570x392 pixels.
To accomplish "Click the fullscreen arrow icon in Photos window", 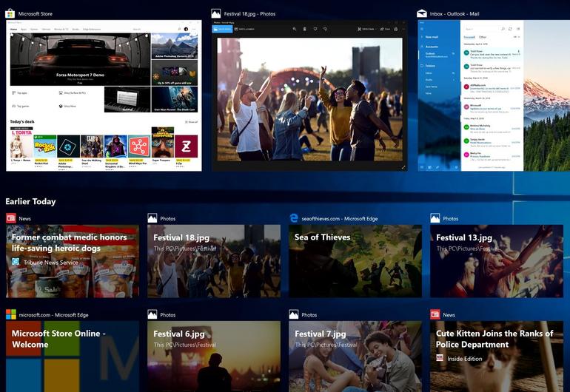I will pos(403,167).
